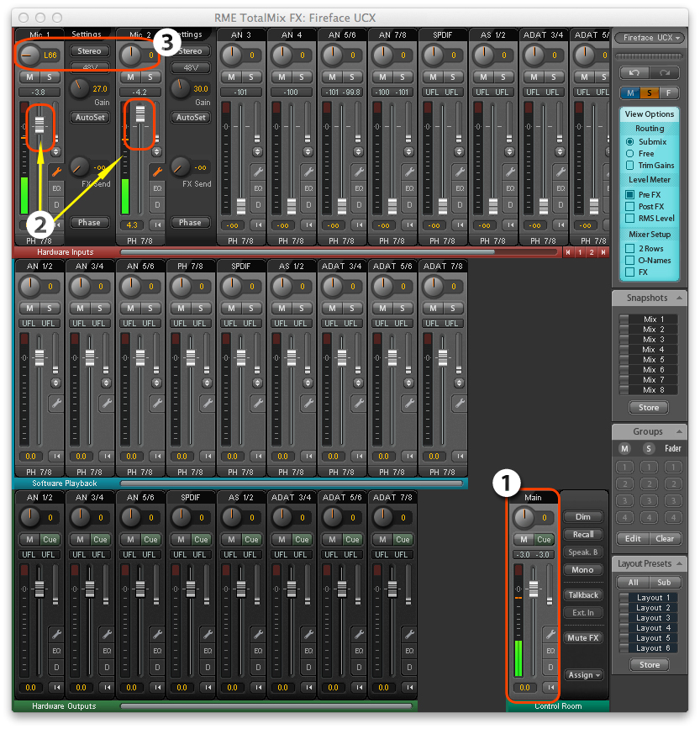
Task: Select the Free routing radio button
Action: click(630, 154)
